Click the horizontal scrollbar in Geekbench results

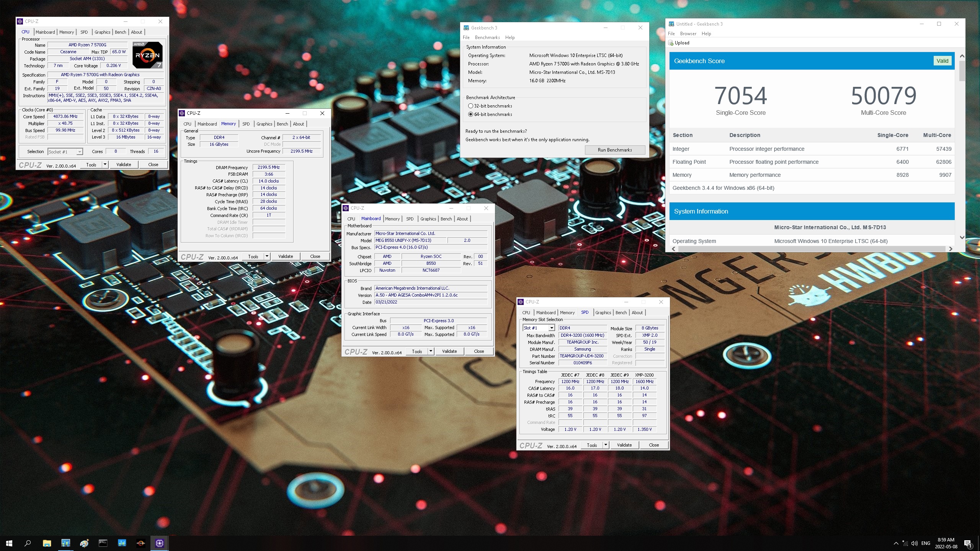tap(812, 249)
